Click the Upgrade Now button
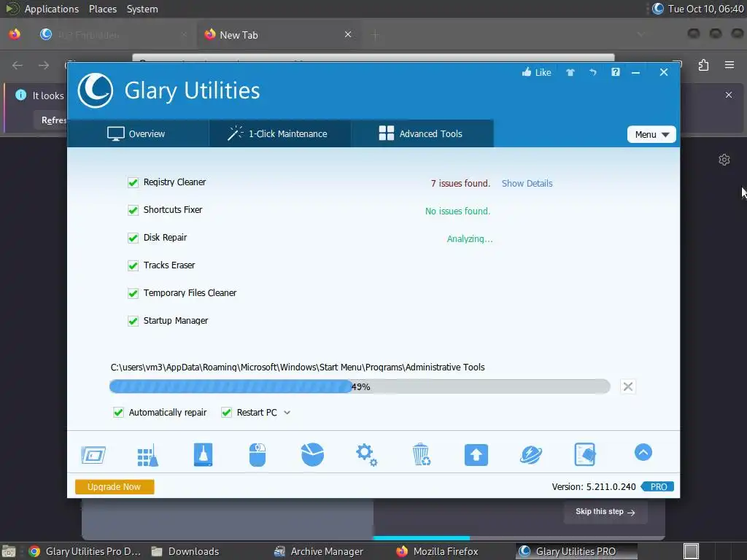Viewport: 747px width, 560px height. (x=115, y=486)
